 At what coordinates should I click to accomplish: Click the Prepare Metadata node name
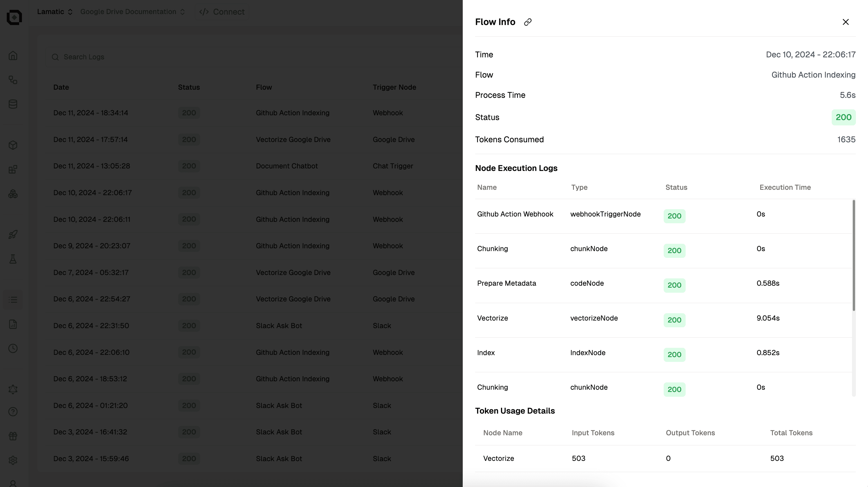click(x=506, y=283)
